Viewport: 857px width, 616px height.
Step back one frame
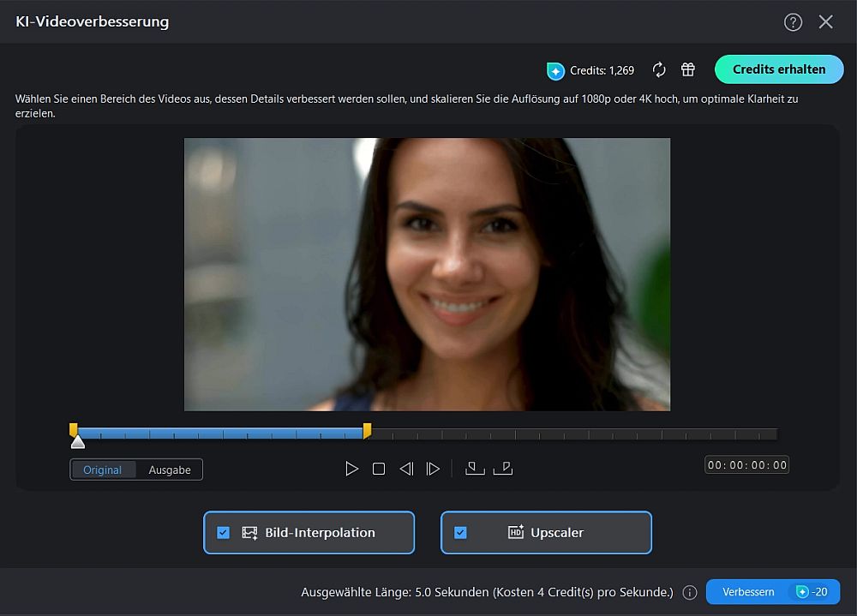coord(406,469)
